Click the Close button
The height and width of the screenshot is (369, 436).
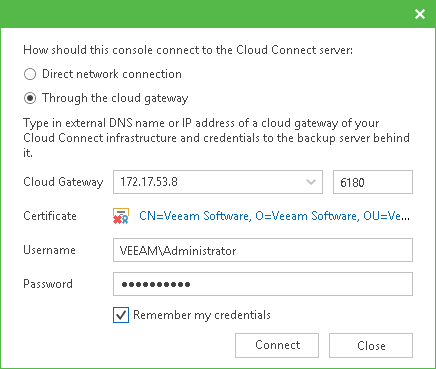[x=371, y=345]
